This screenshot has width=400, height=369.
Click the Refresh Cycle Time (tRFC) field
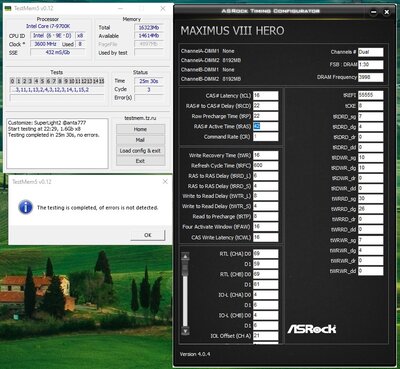265,165
